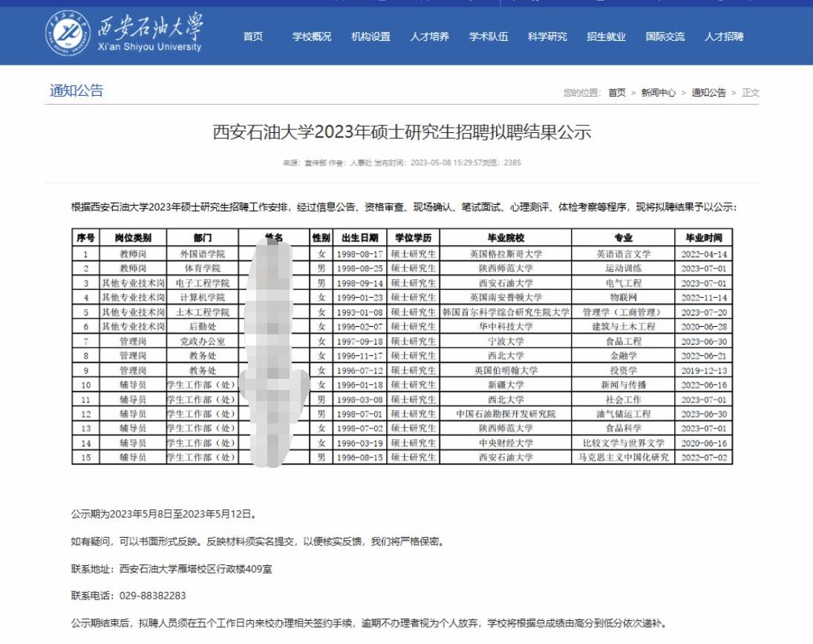Click the address line 雁塔校区行政楼409室
The image size is (813, 644).
(x=225, y=569)
